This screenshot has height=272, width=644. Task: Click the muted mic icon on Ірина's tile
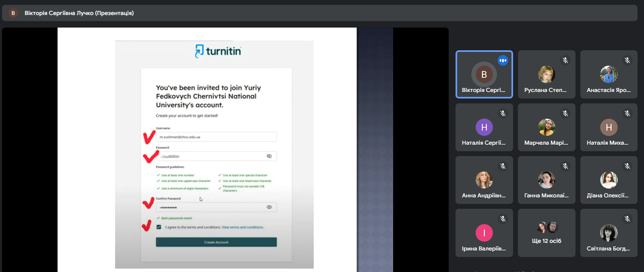click(503, 219)
